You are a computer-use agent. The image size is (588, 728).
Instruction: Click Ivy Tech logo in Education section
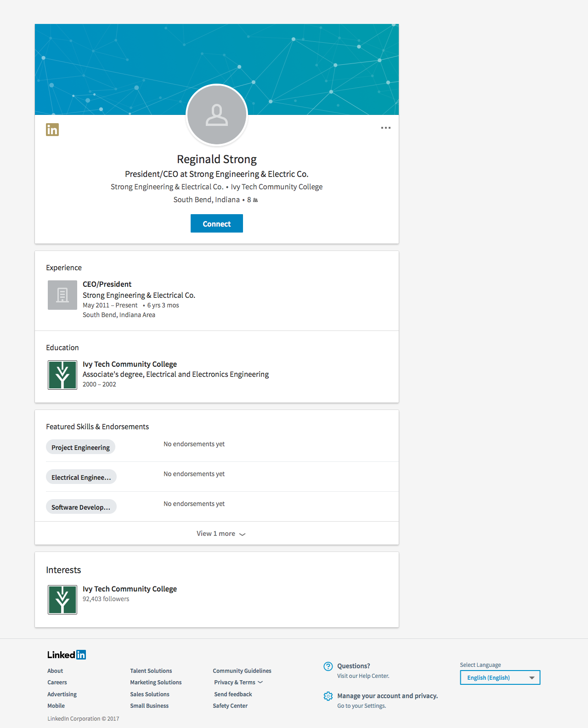62,375
